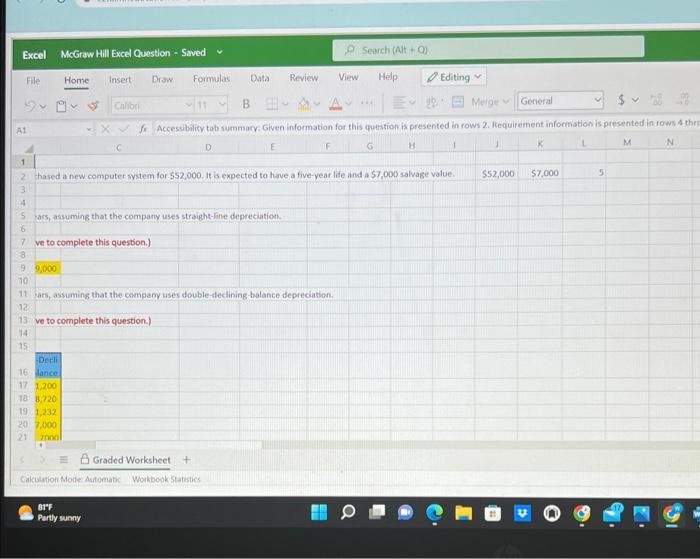Click the text alignment icon
The image size is (700, 559).
pos(398,102)
